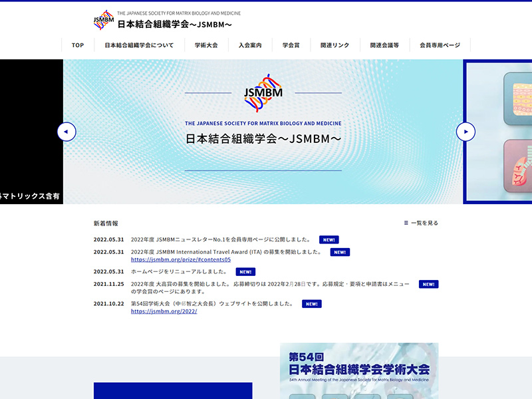Viewport: 532px width, 399px height.
Task: Click NEW! badge next to homepage renewal news
Action: coord(245,271)
